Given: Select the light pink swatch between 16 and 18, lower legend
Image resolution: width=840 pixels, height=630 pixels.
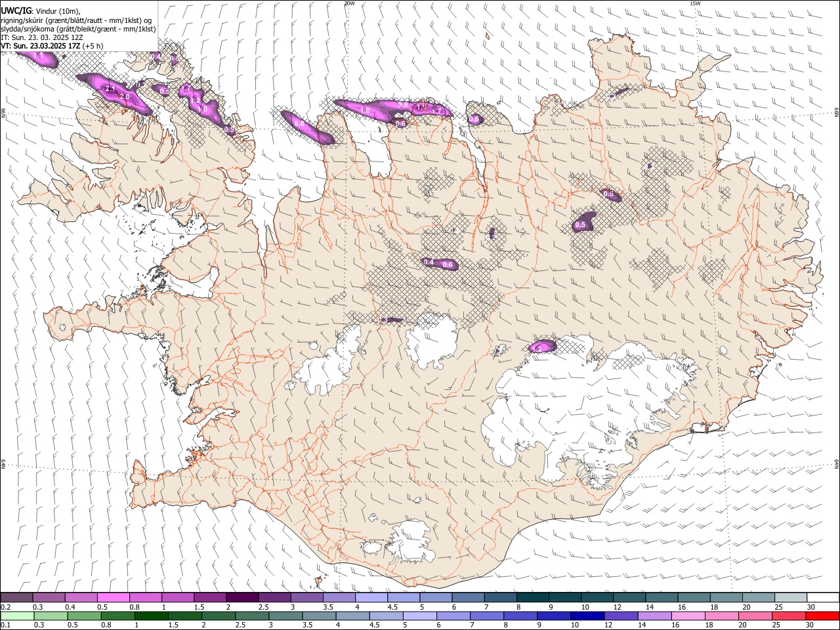Looking at the screenshot, I should tap(688, 616).
